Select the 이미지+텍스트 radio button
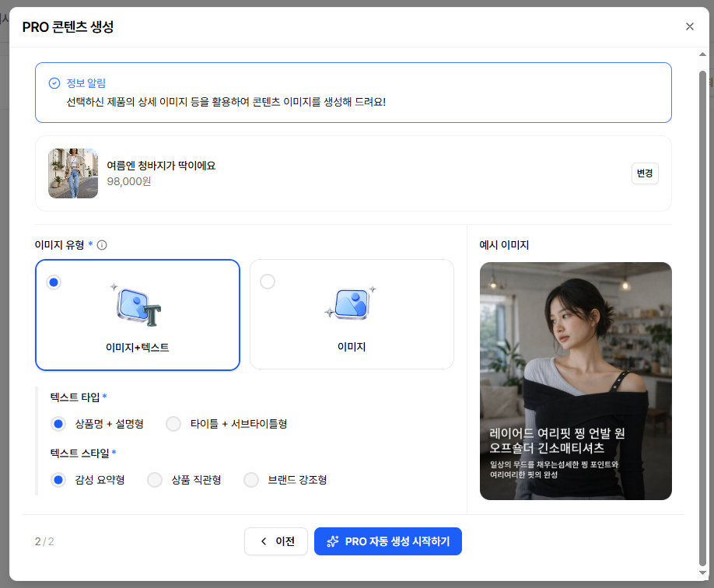 (54, 282)
